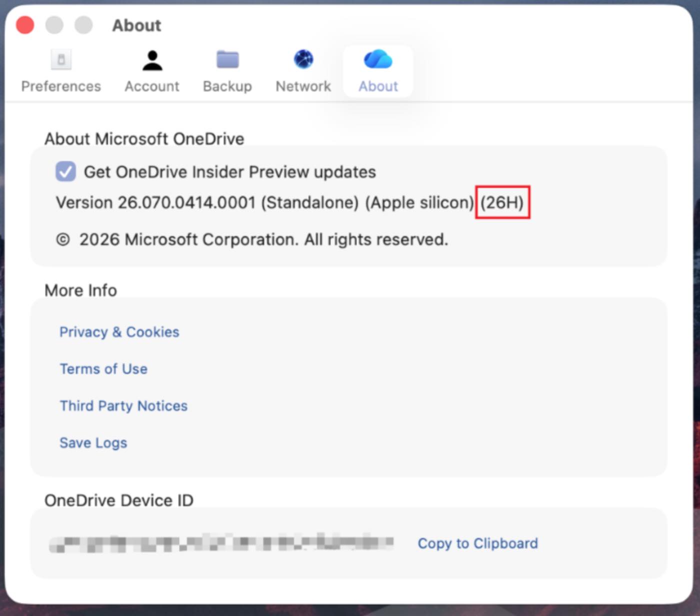The image size is (700, 616).
Task: Switch to the Network tab label
Action: pos(303,86)
